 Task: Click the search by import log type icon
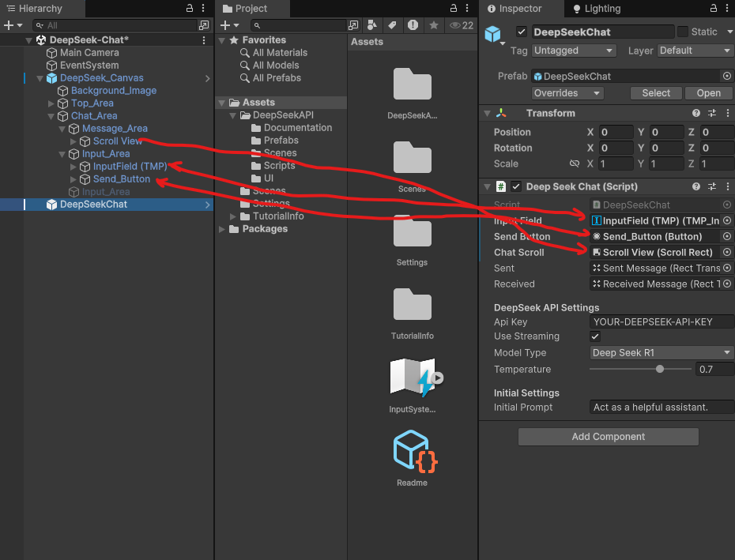[413, 24]
